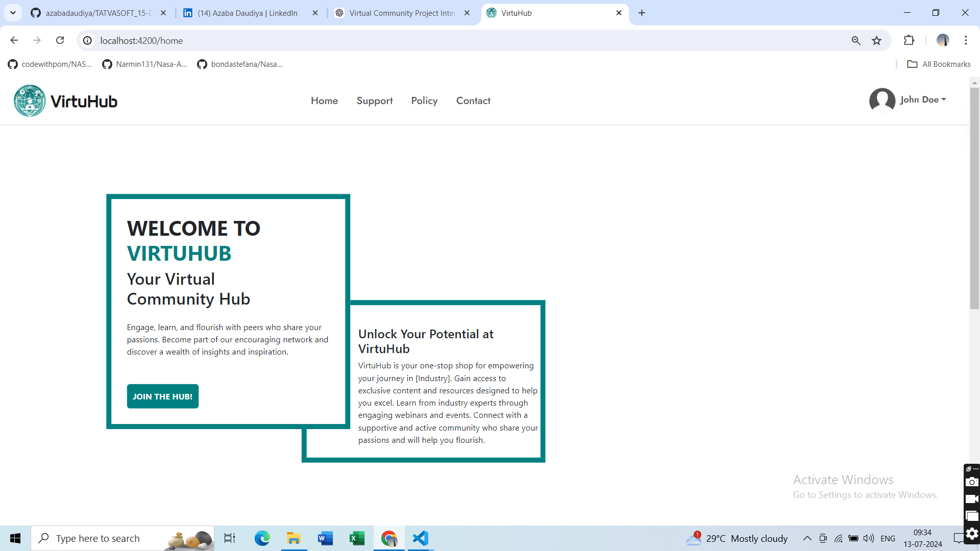The image size is (980, 551).
Task: Click the page vertical scrollbar thumb
Action: click(x=974, y=198)
